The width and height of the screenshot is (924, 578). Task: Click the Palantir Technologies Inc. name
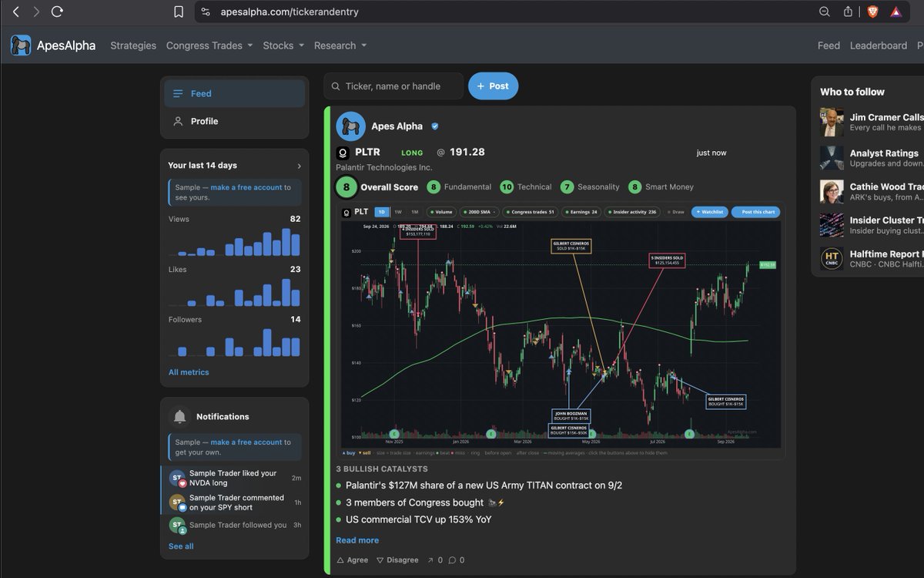[384, 167]
